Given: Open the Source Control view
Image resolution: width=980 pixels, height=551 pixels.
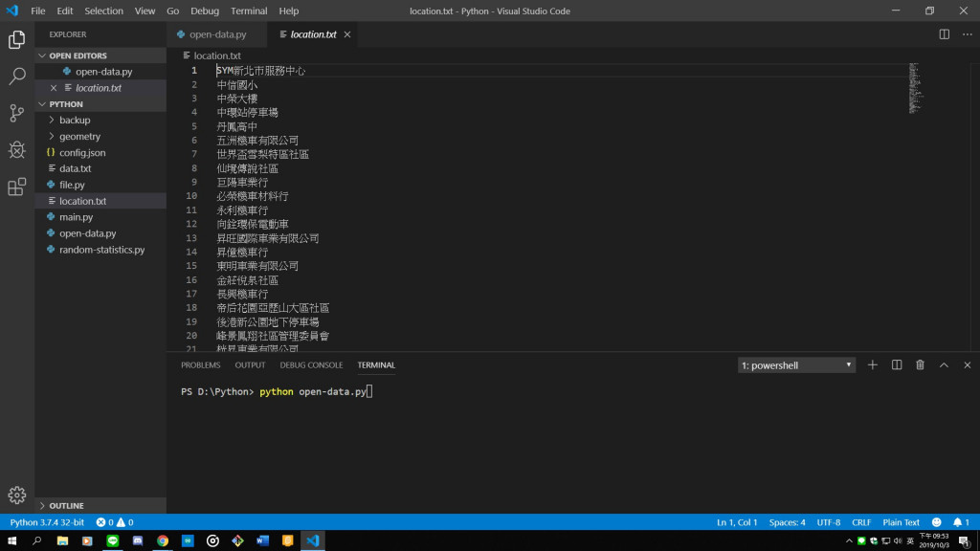Looking at the screenshot, I should (x=17, y=113).
